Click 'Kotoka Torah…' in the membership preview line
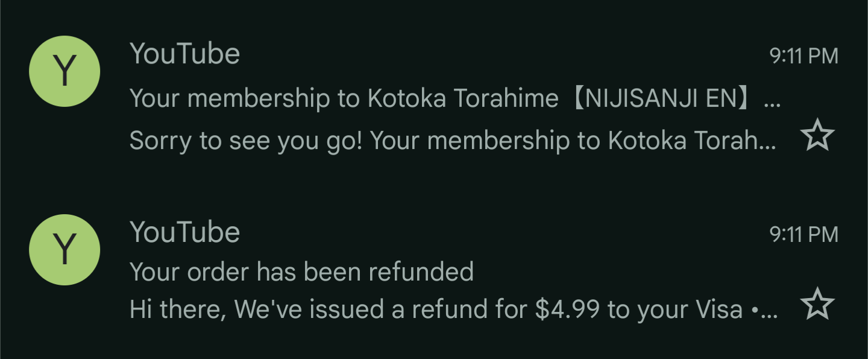This screenshot has width=868, height=359. click(x=691, y=141)
